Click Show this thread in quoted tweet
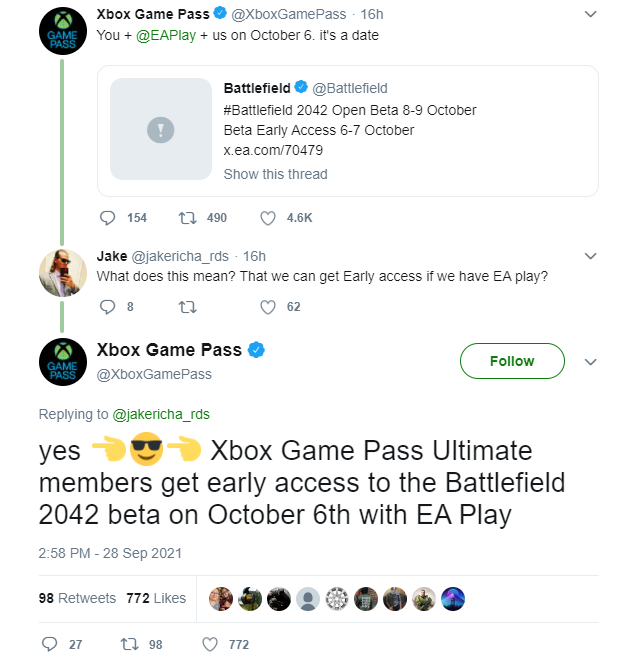This screenshot has width=638, height=667. [275, 174]
